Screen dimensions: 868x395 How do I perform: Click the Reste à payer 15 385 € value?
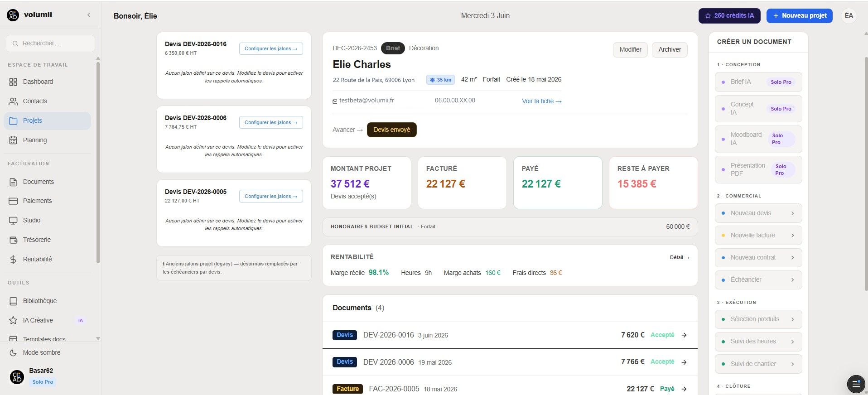637,184
